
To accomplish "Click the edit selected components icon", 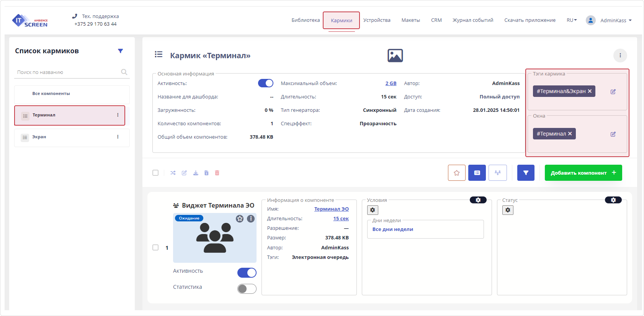I will click(184, 173).
